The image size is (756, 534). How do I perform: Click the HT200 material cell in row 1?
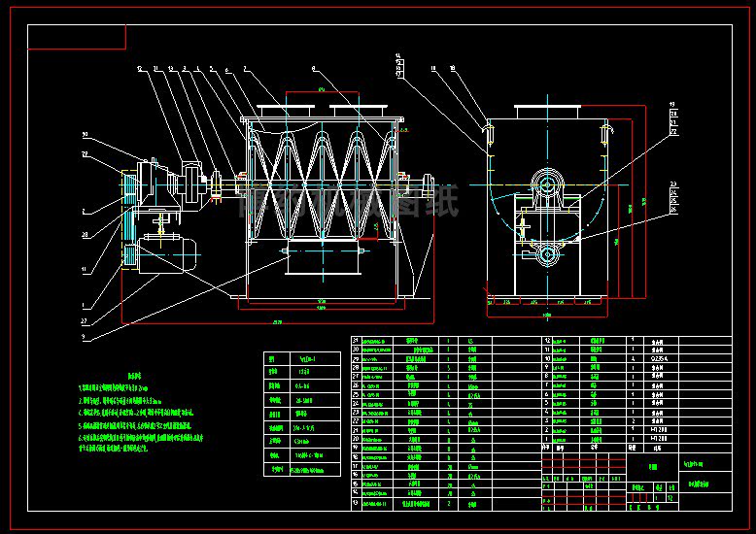(x=659, y=439)
